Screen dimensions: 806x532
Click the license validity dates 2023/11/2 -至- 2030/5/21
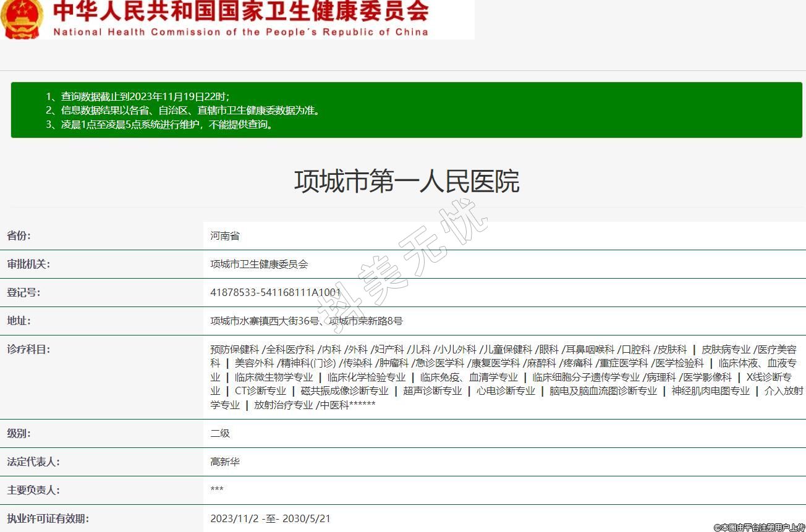tap(270, 518)
